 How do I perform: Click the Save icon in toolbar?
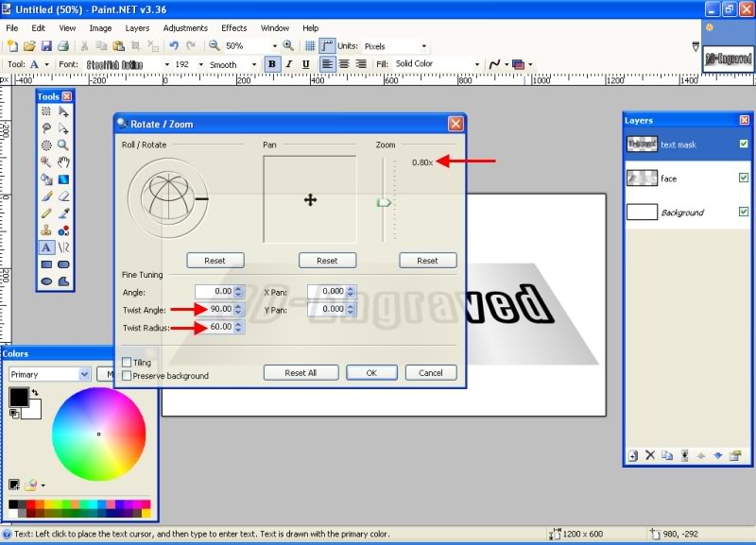(x=45, y=45)
